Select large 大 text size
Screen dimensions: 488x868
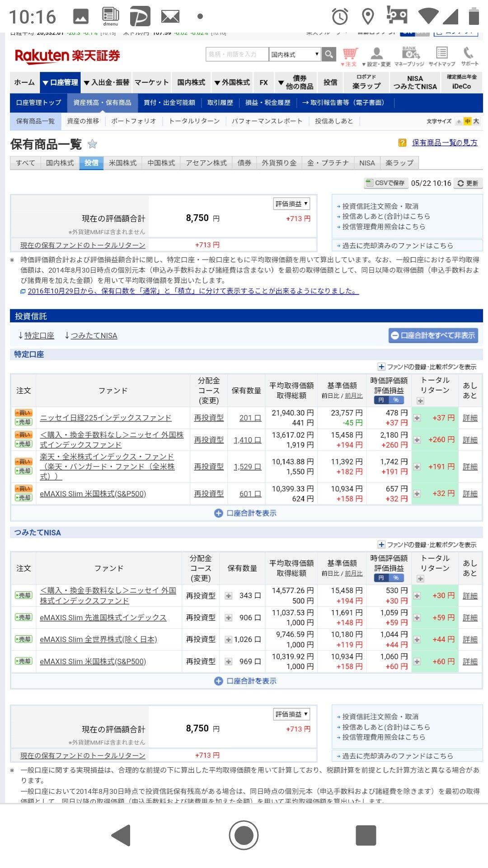pyautogui.click(x=476, y=121)
